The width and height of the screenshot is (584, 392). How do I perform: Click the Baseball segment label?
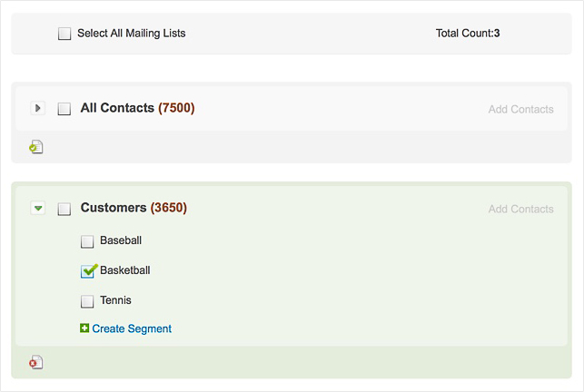pyautogui.click(x=121, y=241)
